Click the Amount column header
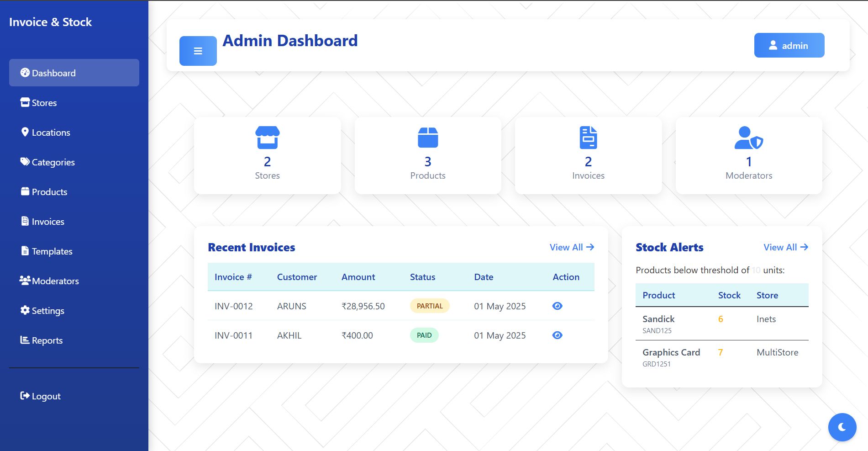Viewport: 868px width, 451px height. click(x=358, y=277)
